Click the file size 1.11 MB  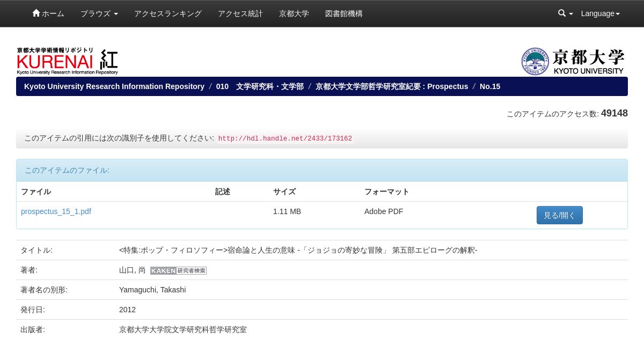point(287,211)
